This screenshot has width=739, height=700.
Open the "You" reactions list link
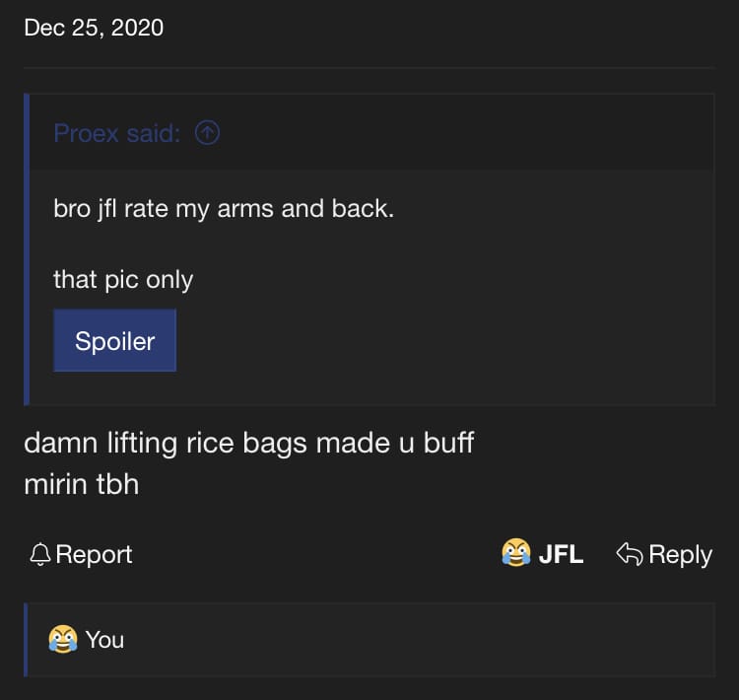(x=104, y=640)
